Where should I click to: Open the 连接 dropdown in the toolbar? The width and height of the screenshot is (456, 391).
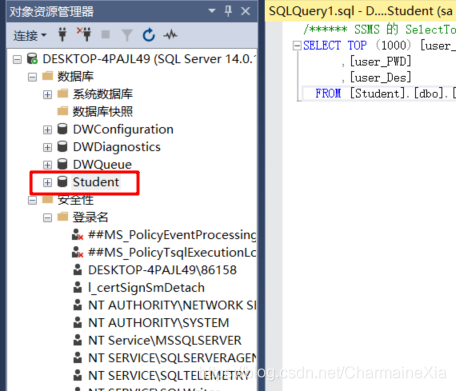30,35
